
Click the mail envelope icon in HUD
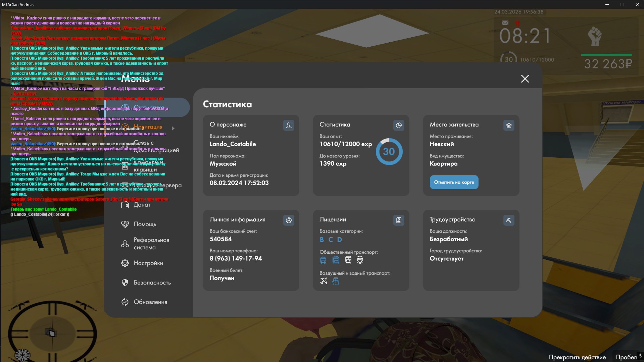click(x=505, y=23)
